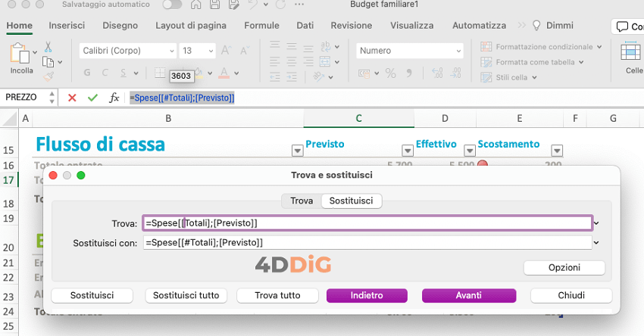The width and height of the screenshot is (644, 336).
Task: Click the Format Painter brush icon
Action: 48,76
